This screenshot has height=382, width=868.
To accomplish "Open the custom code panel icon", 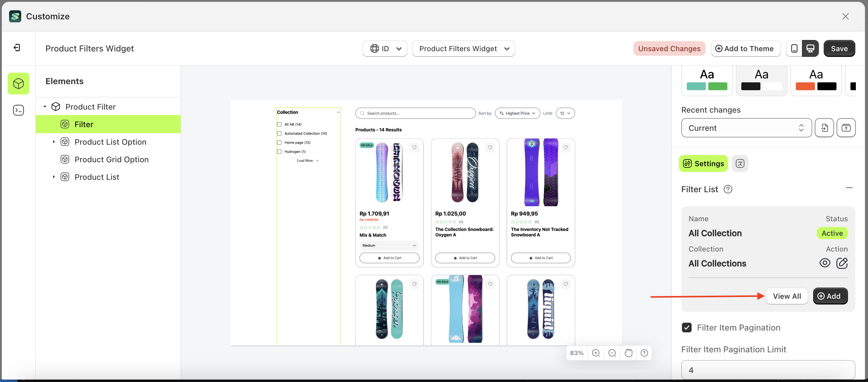I will [18, 110].
